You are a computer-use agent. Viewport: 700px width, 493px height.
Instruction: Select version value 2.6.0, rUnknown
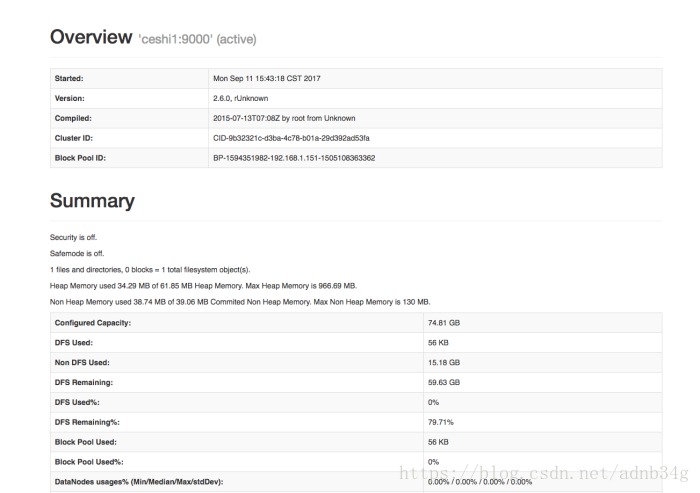point(240,98)
